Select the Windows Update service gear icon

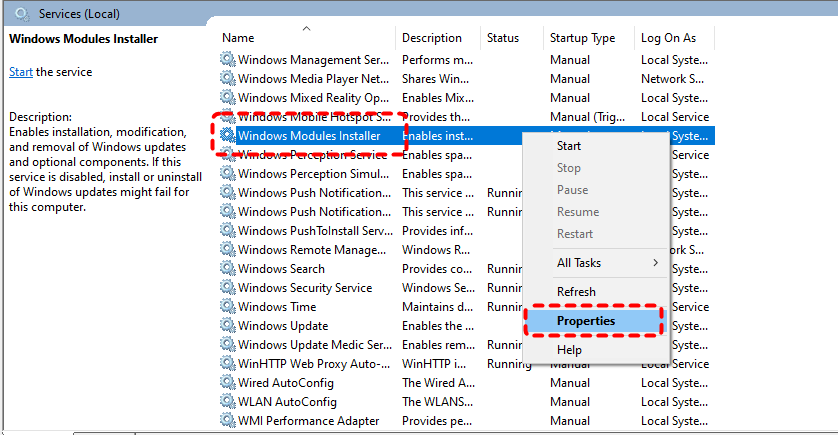[228, 326]
